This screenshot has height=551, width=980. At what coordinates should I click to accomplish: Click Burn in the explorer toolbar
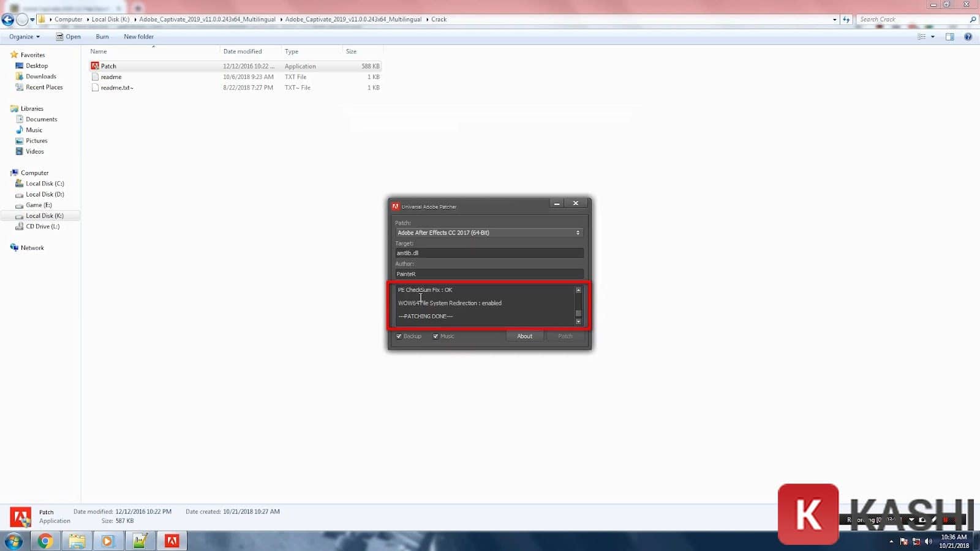(102, 37)
